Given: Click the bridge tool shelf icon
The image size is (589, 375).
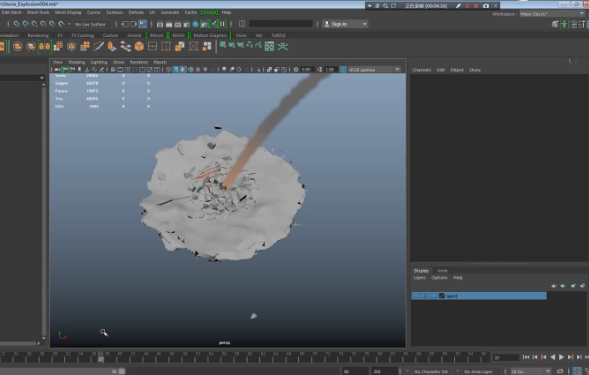Looking at the screenshot, I should (x=166, y=46).
